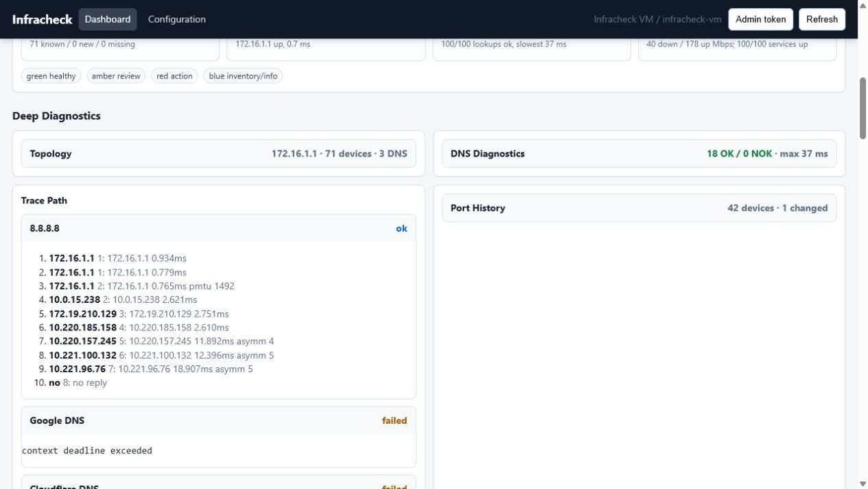The image size is (868, 489).
Task: Click '71 known / 0 new / 0 missing' text
Action: pyautogui.click(x=82, y=44)
